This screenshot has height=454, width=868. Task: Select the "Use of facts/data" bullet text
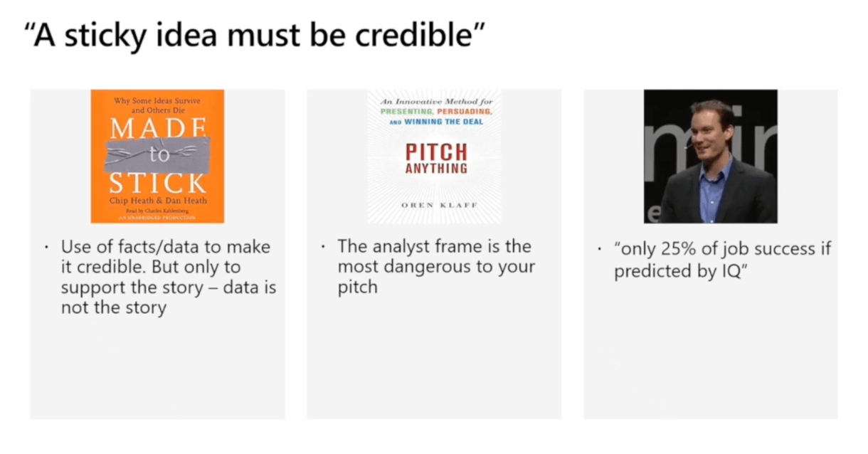pos(168,278)
